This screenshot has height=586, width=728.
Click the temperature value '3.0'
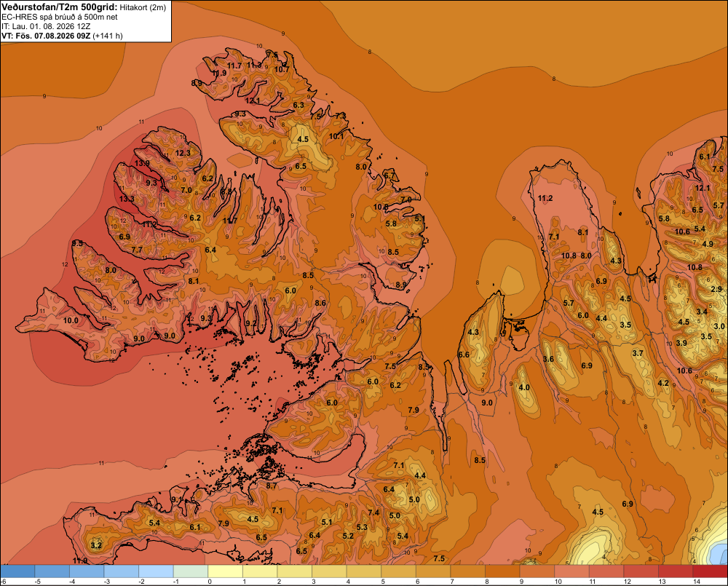pos(719,326)
